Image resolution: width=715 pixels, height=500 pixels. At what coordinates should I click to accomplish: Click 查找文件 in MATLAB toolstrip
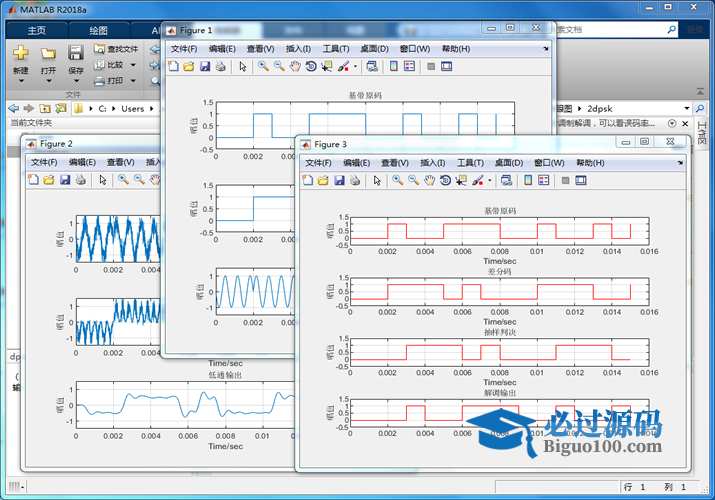coord(116,49)
